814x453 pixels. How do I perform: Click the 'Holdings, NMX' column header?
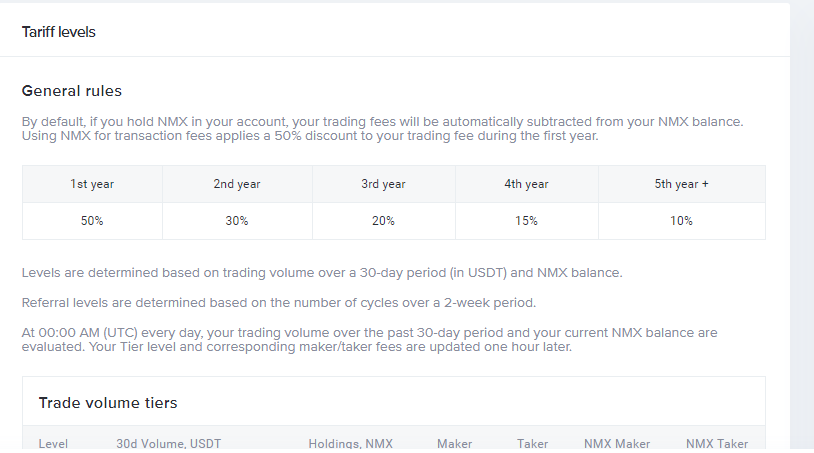click(x=350, y=444)
